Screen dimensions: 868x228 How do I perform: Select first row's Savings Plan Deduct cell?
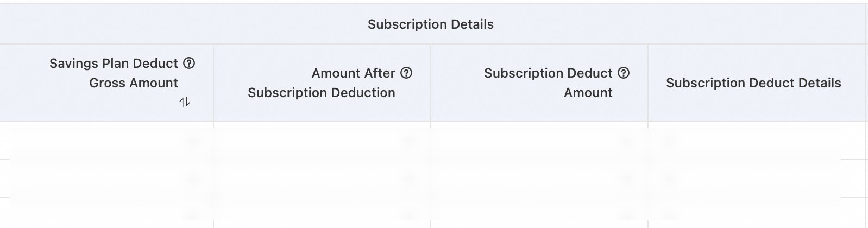click(109, 141)
